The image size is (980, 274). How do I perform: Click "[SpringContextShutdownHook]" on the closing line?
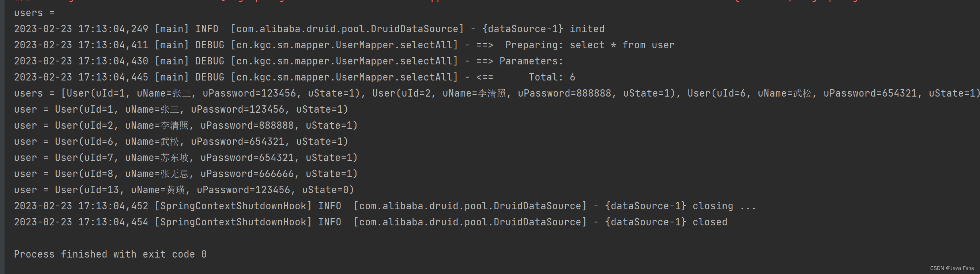[233, 206]
